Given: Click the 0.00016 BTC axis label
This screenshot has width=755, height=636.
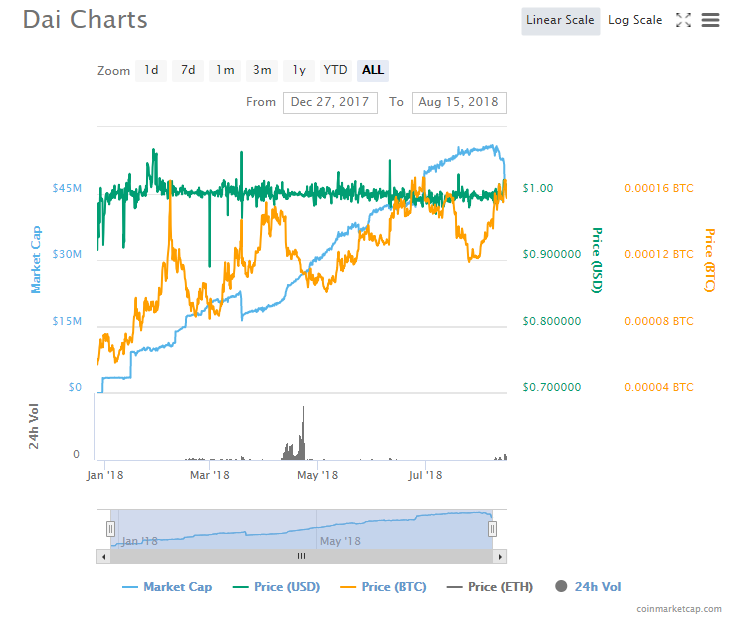Looking at the screenshot, I should click(x=659, y=188).
